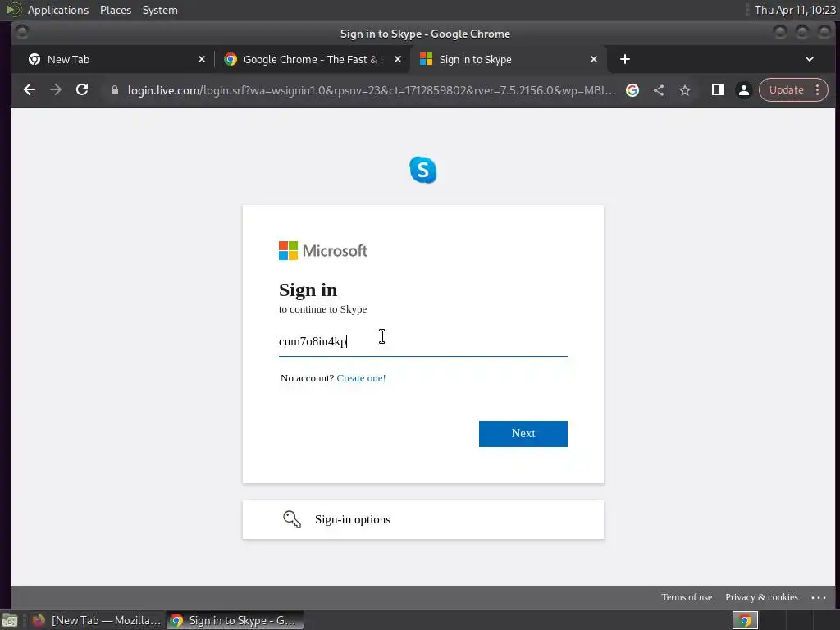Open a new tab with the plus button
Image resolution: width=840 pixels, height=630 pixels.
point(624,59)
